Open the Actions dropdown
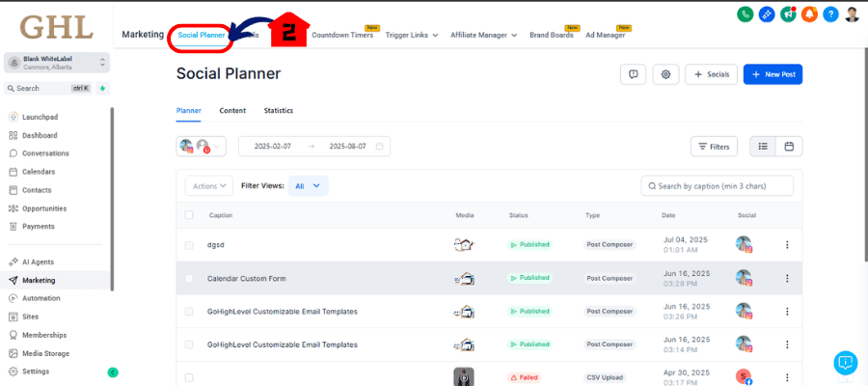Viewport: 868px width, 386px height. pyautogui.click(x=209, y=186)
